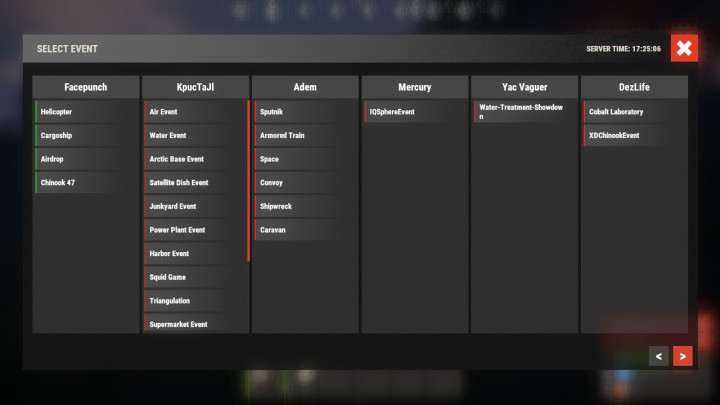The width and height of the screenshot is (720, 405).
Task: Select the Squid Game event
Action: coord(195,277)
